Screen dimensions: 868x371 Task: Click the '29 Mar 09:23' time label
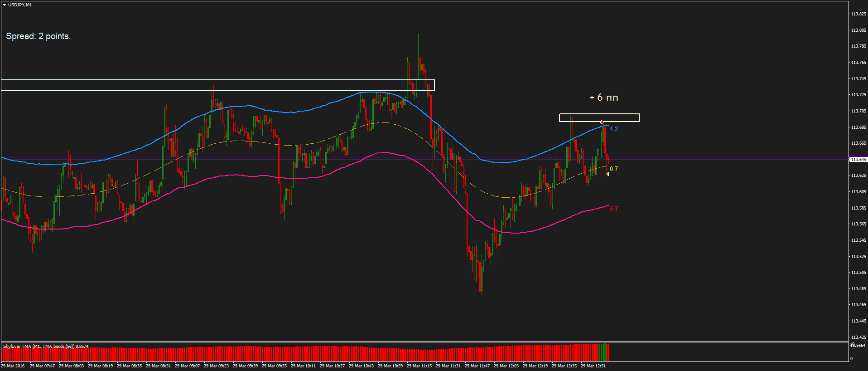[216, 366]
